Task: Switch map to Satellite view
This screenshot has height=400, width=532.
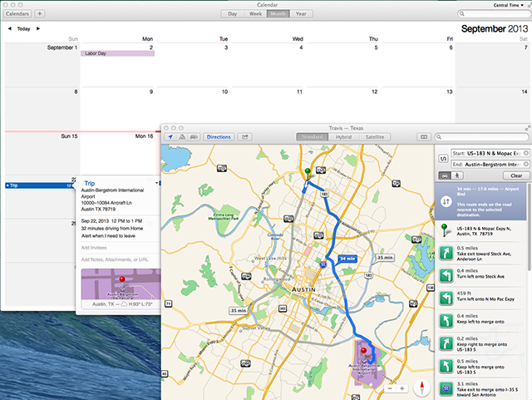Action: tap(375, 137)
